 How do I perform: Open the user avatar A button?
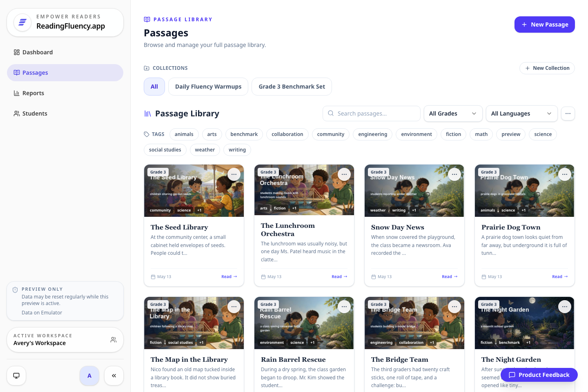pyautogui.click(x=89, y=376)
